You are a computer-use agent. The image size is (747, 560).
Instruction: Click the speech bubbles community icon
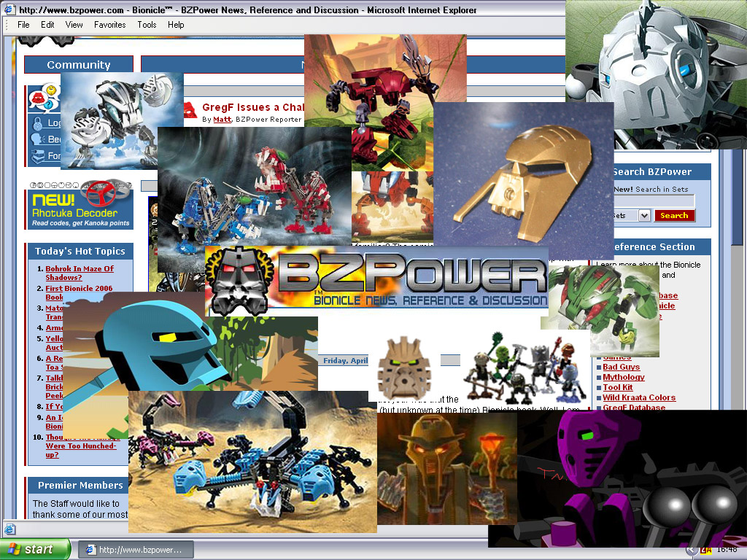[x=43, y=98]
